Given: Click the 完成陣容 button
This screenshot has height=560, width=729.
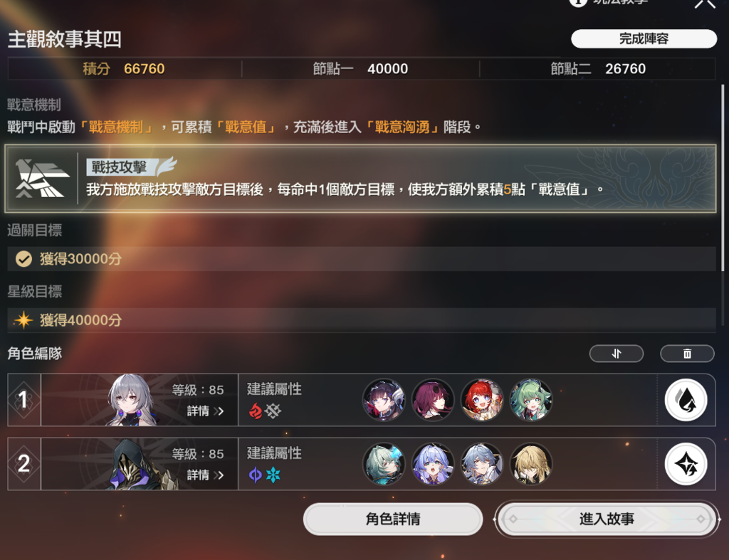Looking at the screenshot, I should [644, 38].
